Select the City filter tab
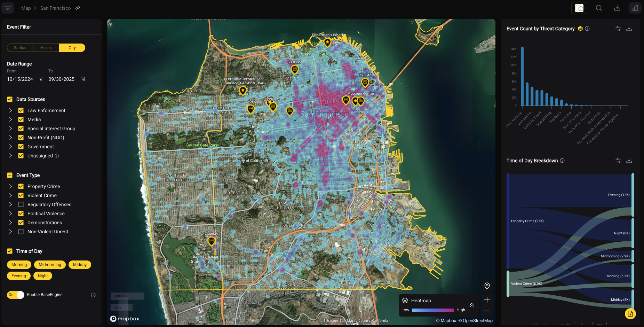 click(72, 48)
